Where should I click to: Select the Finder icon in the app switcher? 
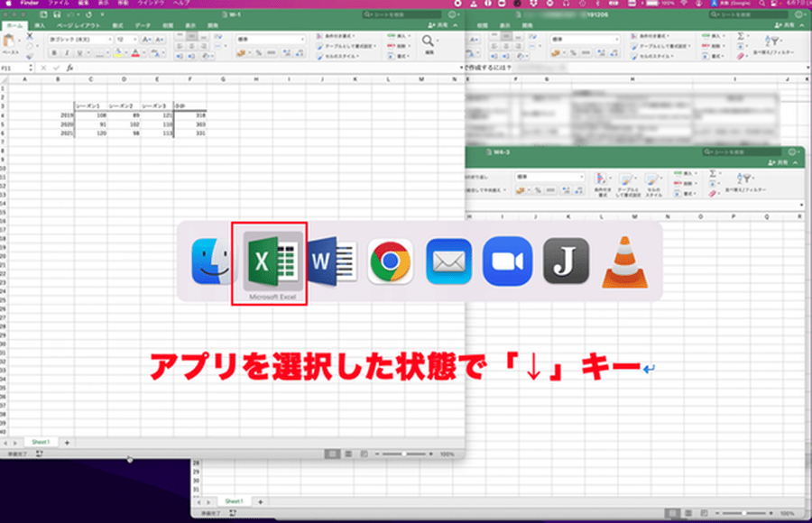[211, 261]
